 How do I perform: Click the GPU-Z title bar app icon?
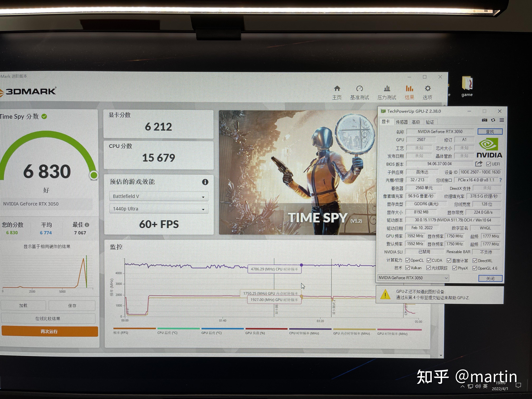(x=383, y=111)
